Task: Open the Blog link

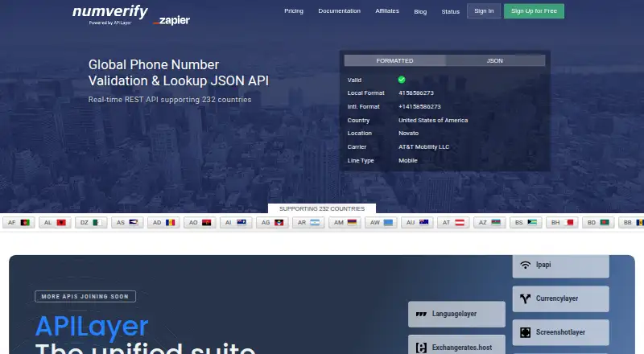Action: pyautogui.click(x=420, y=11)
